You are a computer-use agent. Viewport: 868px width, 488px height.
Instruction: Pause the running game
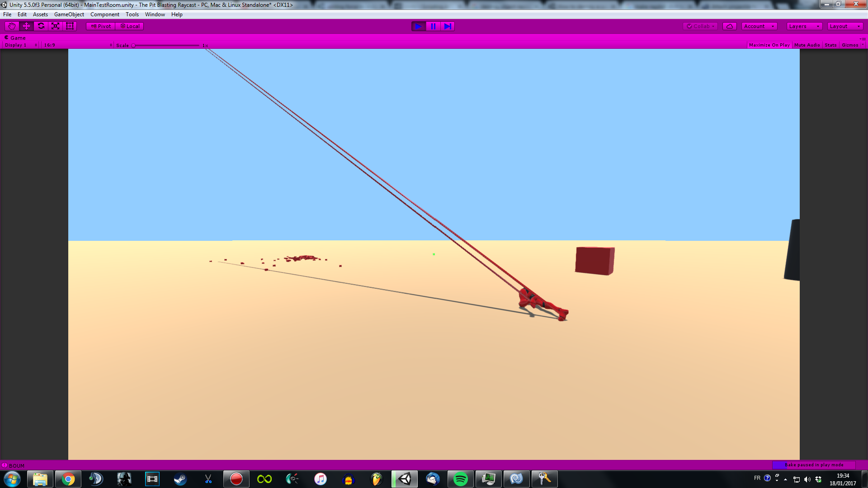[x=433, y=26]
